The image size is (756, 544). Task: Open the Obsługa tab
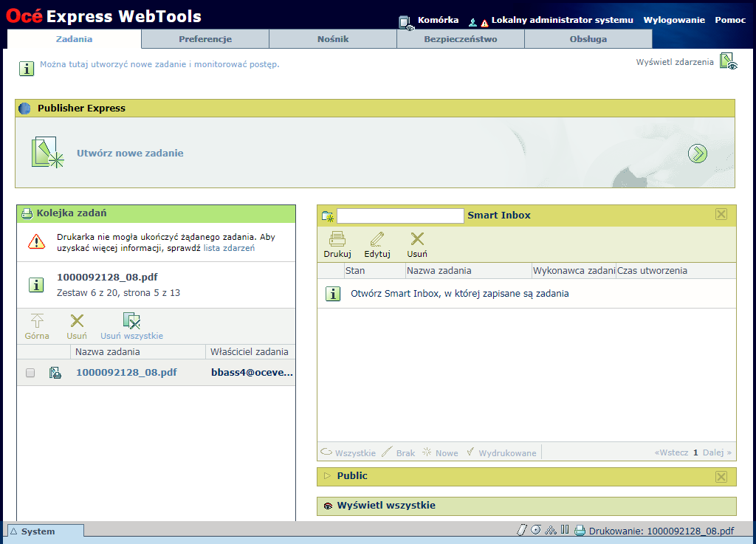click(x=588, y=39)
